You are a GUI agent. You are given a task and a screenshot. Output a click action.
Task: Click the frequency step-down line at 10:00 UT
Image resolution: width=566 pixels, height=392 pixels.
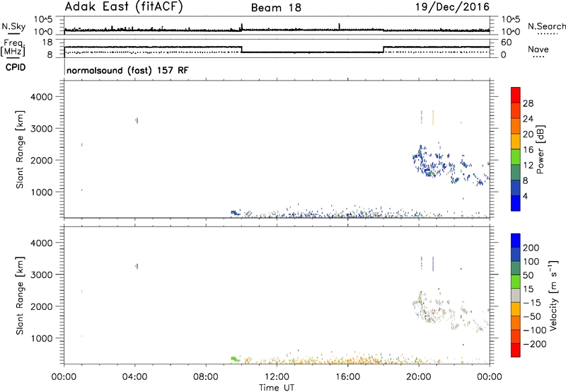[241, 50]
